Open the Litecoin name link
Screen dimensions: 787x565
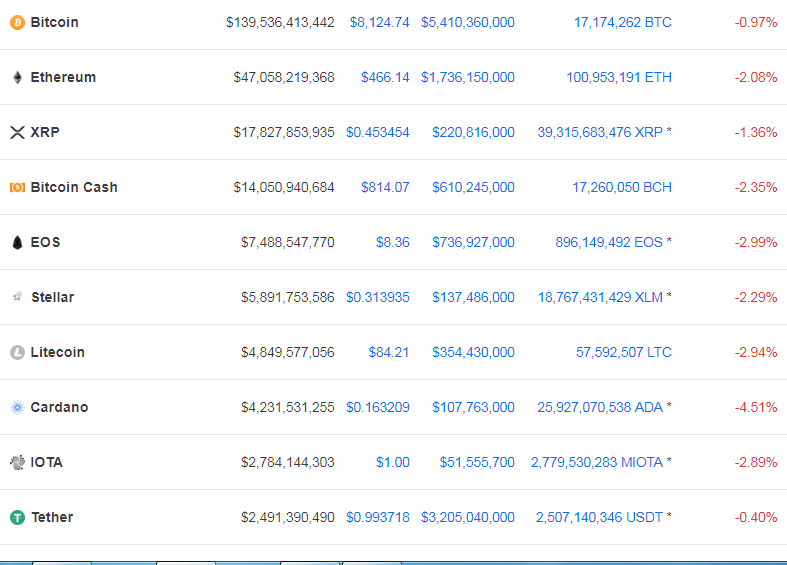coord(57,352)
